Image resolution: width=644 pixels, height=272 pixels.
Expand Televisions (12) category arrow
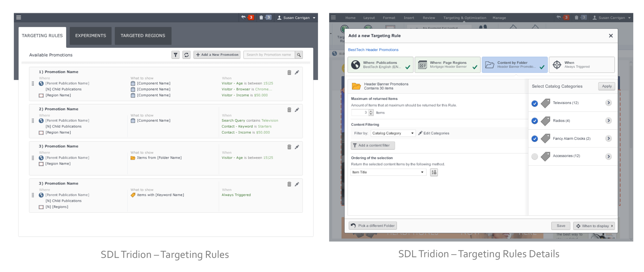608,103
